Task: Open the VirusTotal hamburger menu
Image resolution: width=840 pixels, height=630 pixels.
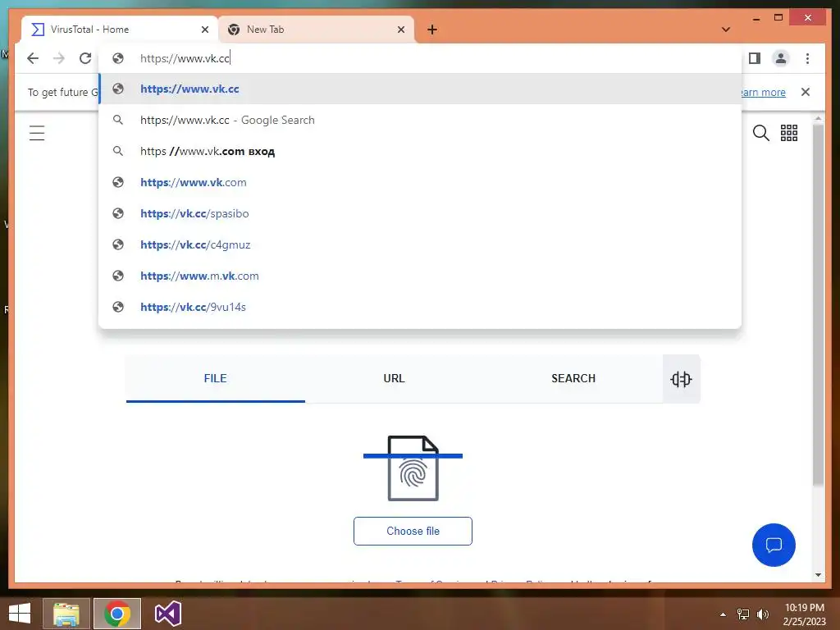Action: [x=37, y=133]
